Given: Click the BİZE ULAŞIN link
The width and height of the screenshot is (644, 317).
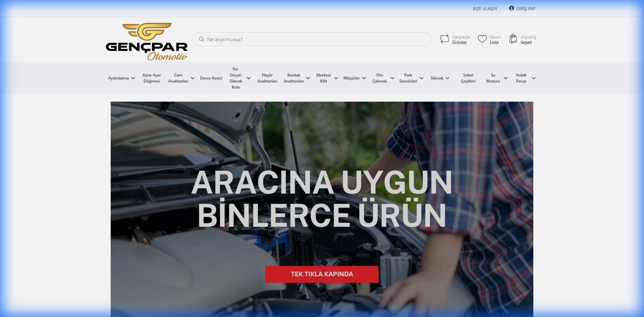Looking at the screenshot, I should click(485, 8).
